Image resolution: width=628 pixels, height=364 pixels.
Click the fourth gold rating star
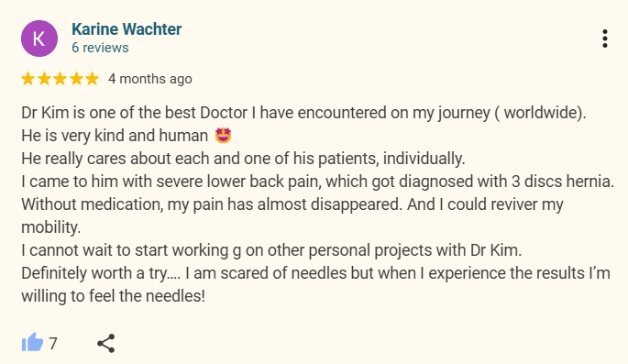tap(76, 79)
